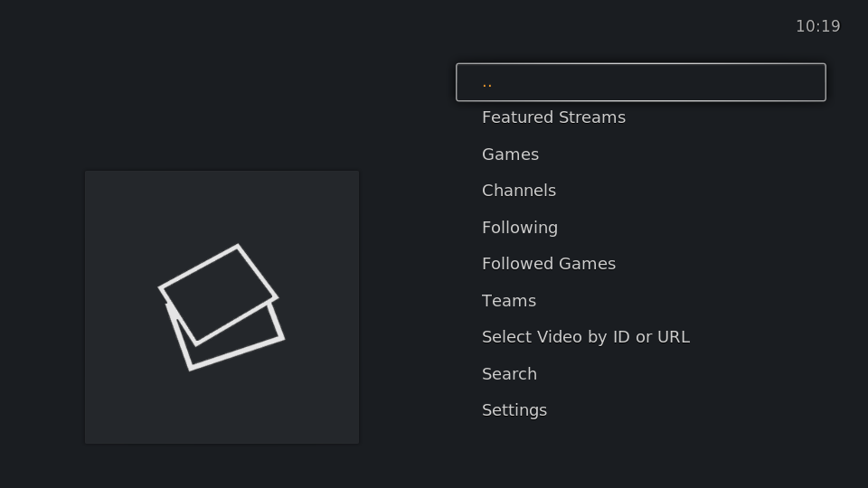
Task: Open the Search entry
Action: [640, 373]
